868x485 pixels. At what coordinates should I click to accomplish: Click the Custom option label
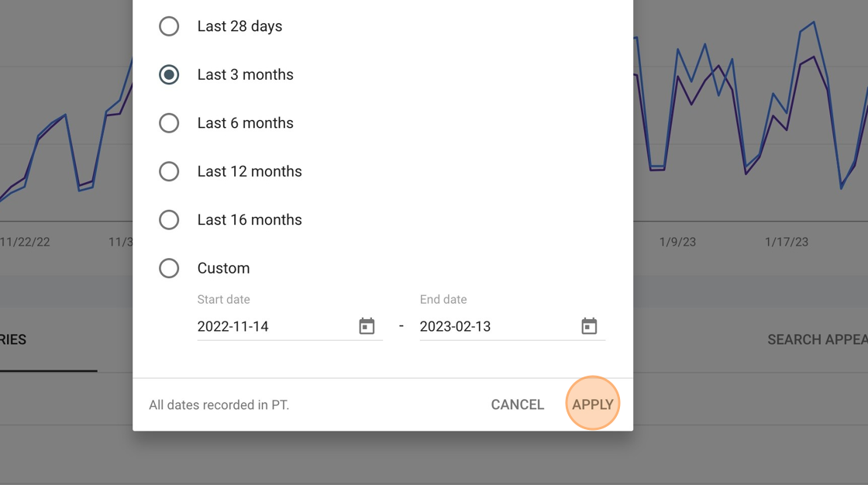pyautogui.click(x=224, y=269)
